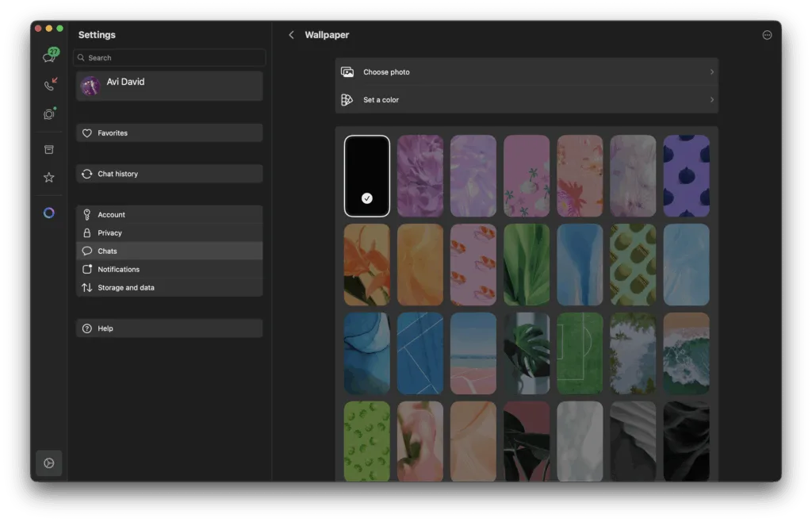Go back with the Wallpaper back arrow
812x522 pixels.
click(291, 35)
